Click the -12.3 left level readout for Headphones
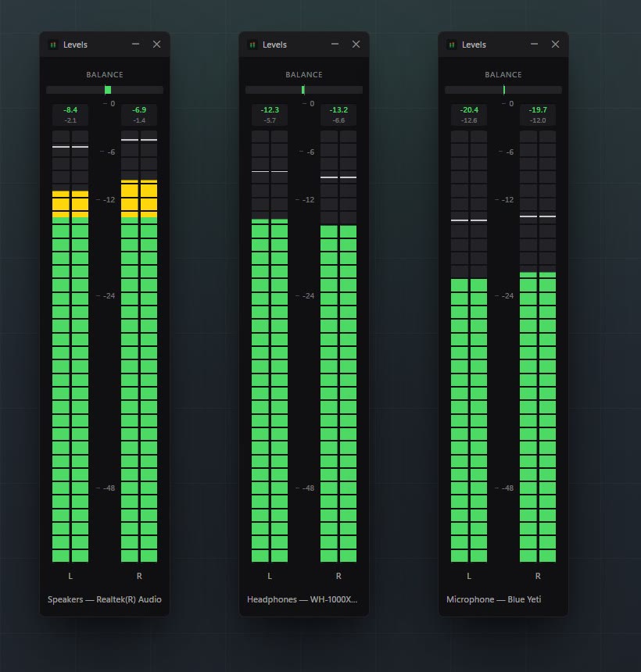 point(270,109)
